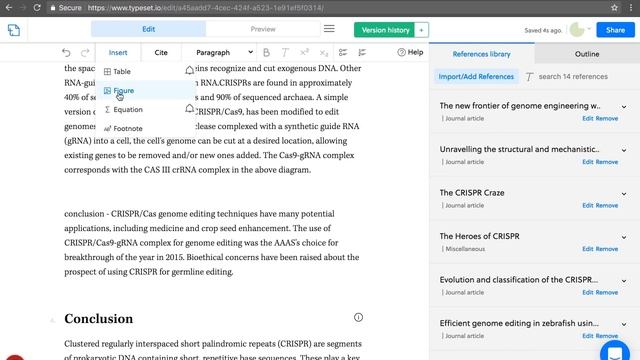Insert a numbered list
The image size is (640, 360).
tap(362, 52)
